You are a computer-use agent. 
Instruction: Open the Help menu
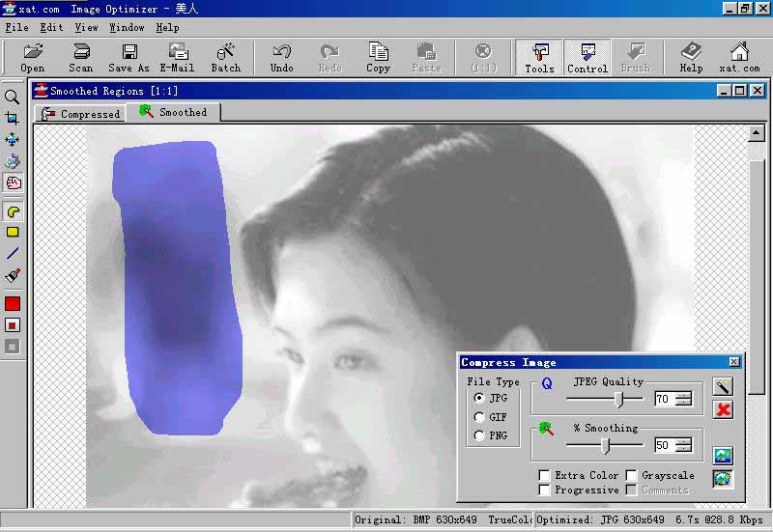click(167, 28)
